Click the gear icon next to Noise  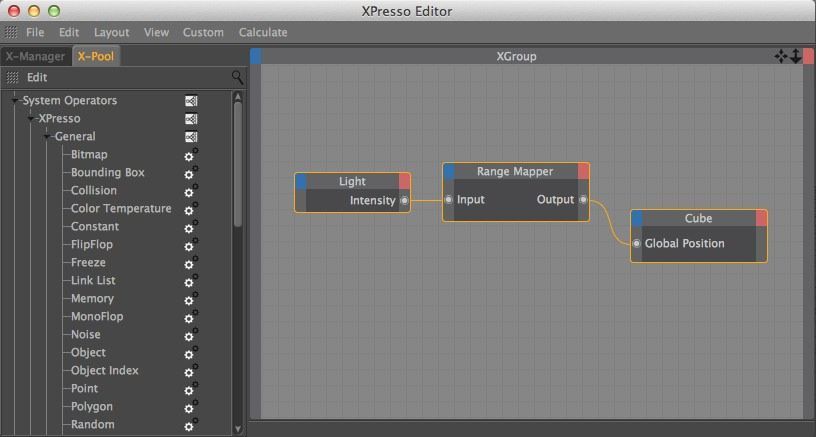coord(191,335)
